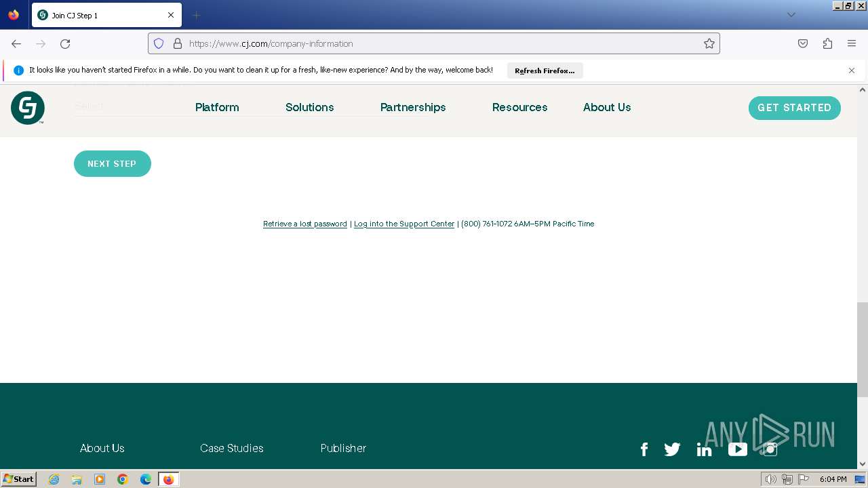The width and height of the screenshot is (868, 488).
Task: Go back with the browser back arrow
Action: pyautogui.click(x=16, y=43)
